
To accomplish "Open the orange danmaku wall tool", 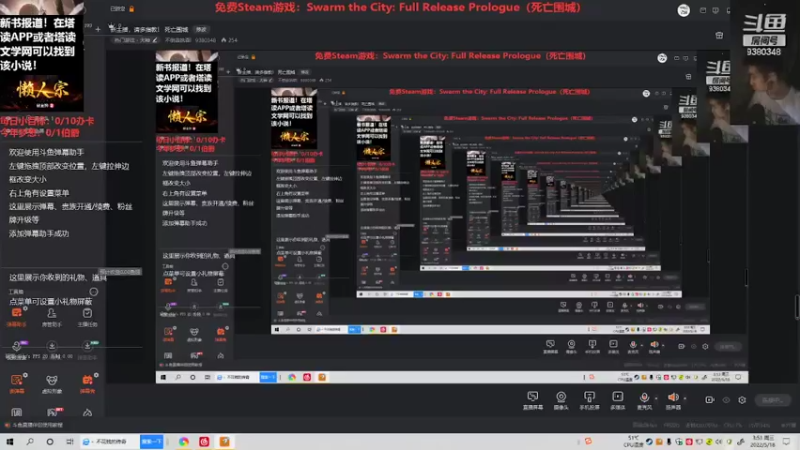I will 17,383.
